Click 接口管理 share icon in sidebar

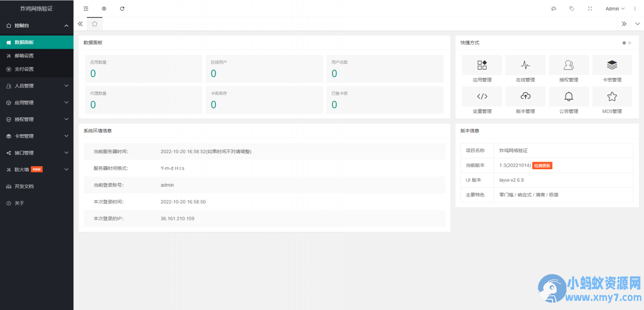[8, 153]
